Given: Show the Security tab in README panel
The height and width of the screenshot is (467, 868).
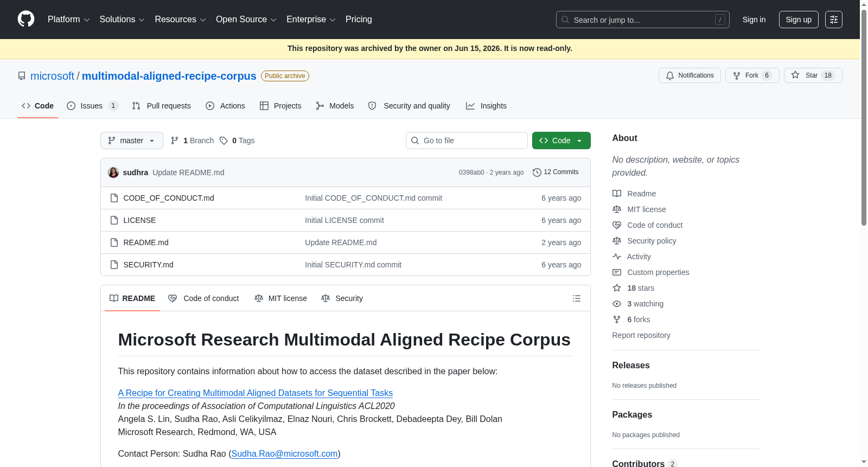Looking at the screenshot, I should pyautogui.click(x=342, y=298).
